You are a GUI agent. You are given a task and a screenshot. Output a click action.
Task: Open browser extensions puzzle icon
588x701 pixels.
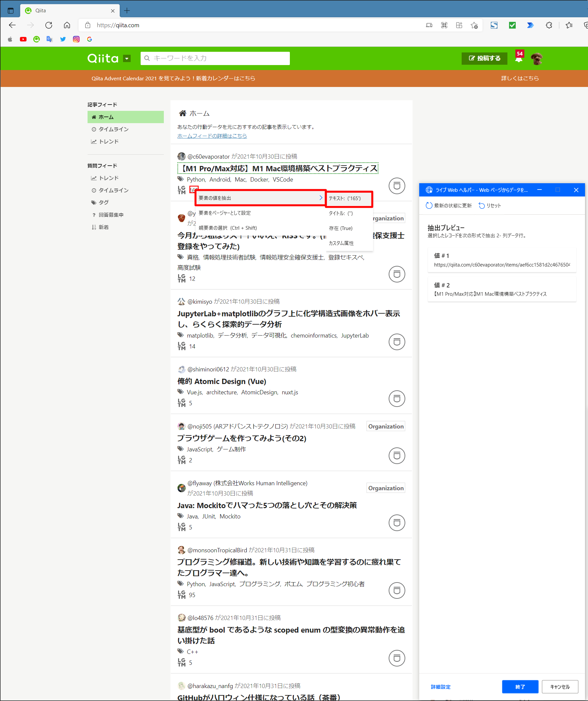549,25
